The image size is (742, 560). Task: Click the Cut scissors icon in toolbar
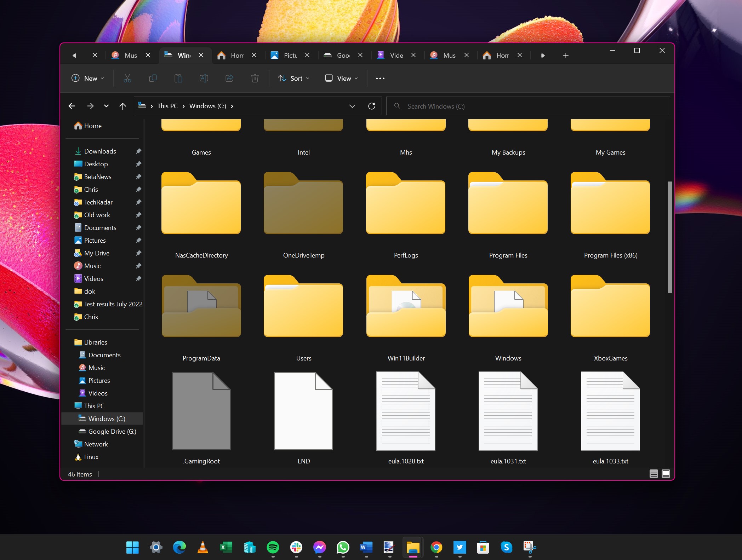tap(127, 78)
